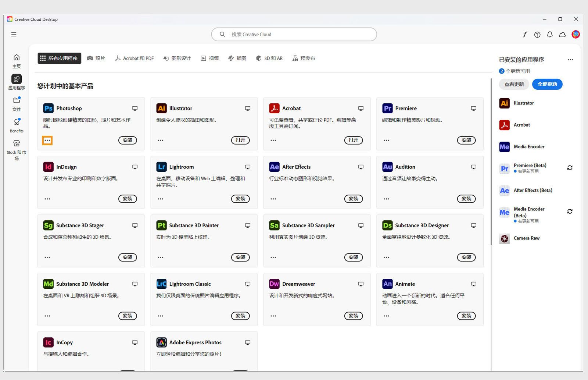Switch to the 照片 category tab
The image size is (588, 380).
pos(96,58)
